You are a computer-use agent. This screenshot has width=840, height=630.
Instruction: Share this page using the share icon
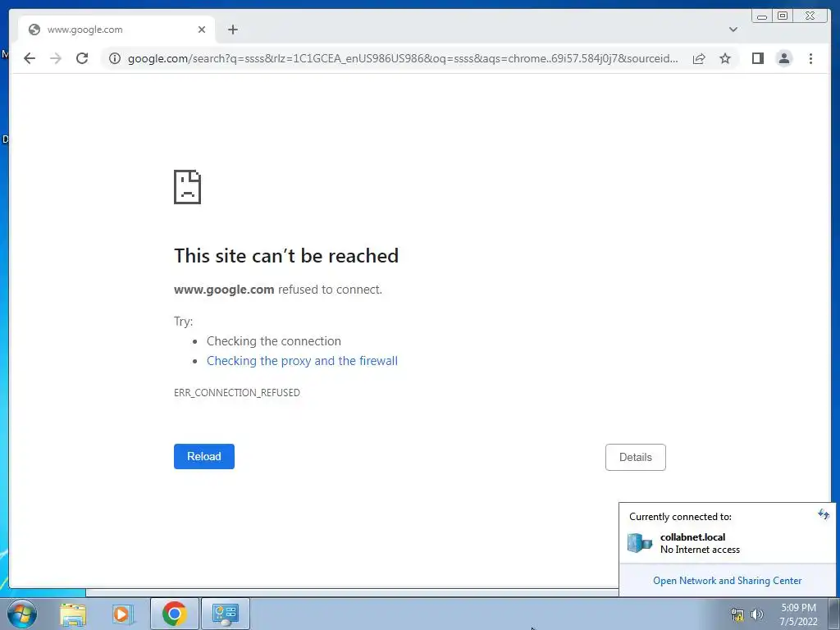[699, 58]
